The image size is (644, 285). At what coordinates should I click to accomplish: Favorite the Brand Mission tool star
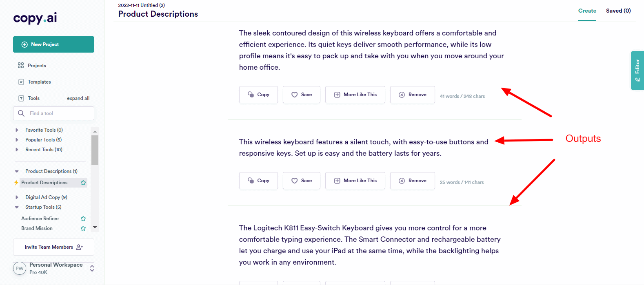(x=83, y=228)
